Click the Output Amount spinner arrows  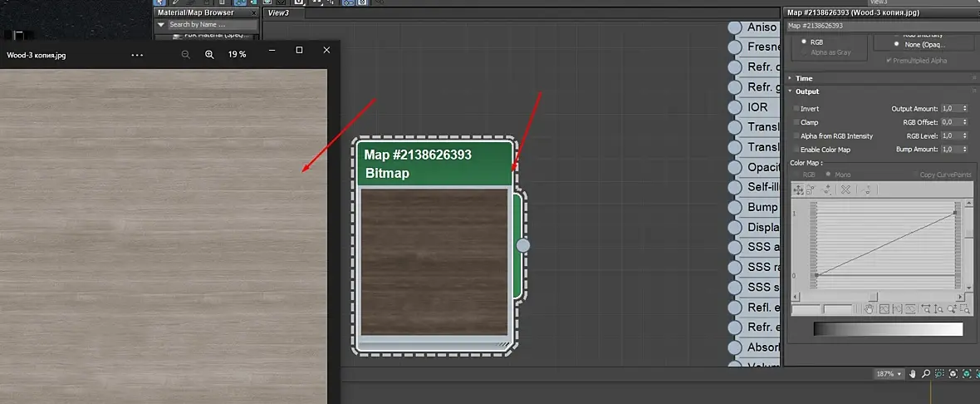(964, 109)
